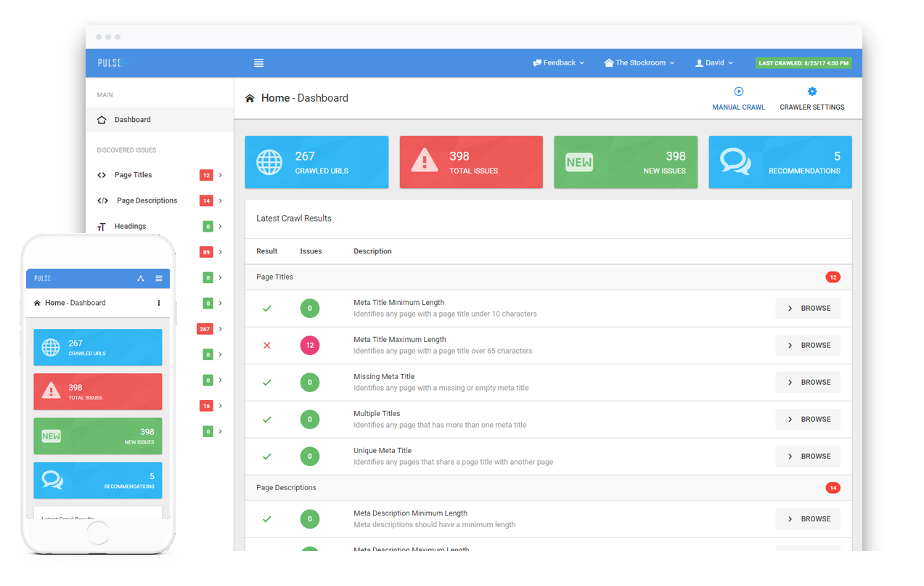The height and width of the screenshot is (586, 924).
Task: Click the Page Titles section header row
Action: [x=548, y=277]
